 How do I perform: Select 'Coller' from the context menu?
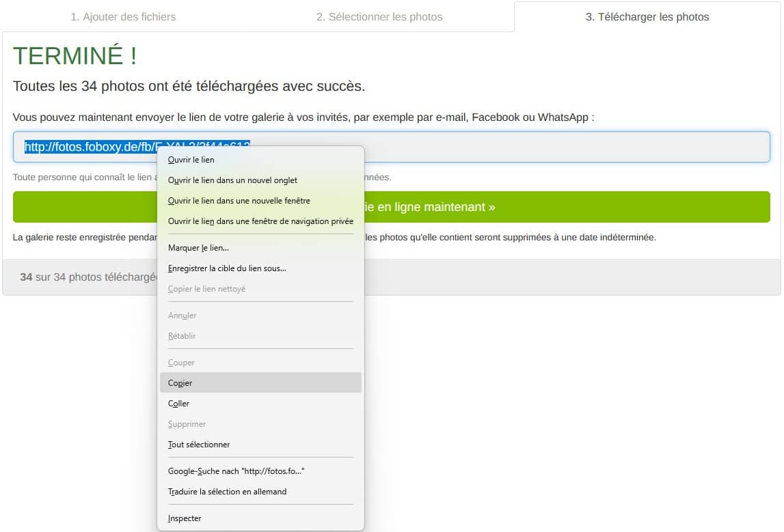(x=179, y=404)
